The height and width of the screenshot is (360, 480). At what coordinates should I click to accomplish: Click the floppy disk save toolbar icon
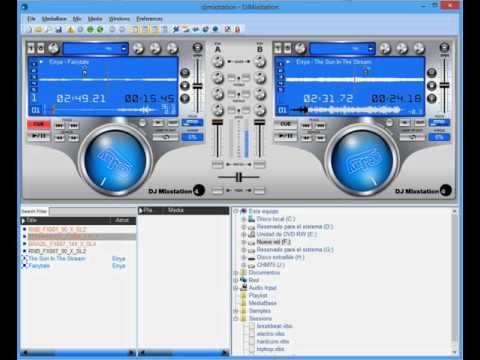pyautogui.click(x=59, y=29)
